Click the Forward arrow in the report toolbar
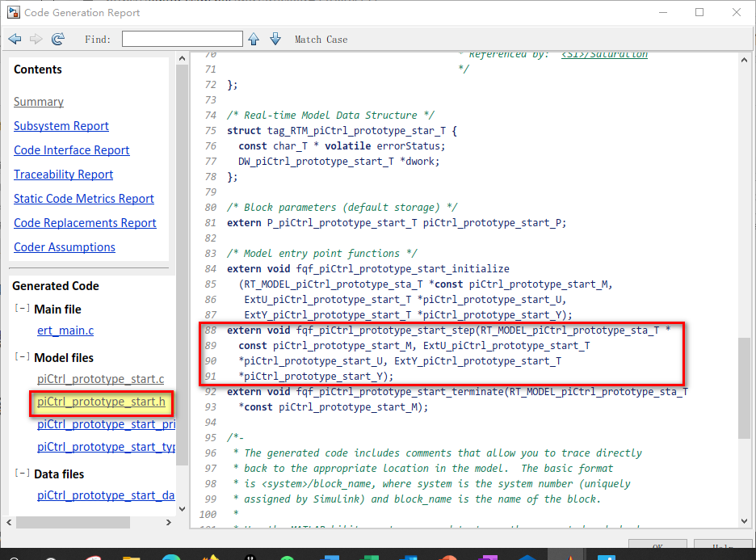This screenshot has height=560, width=756. tap(36, 39)
